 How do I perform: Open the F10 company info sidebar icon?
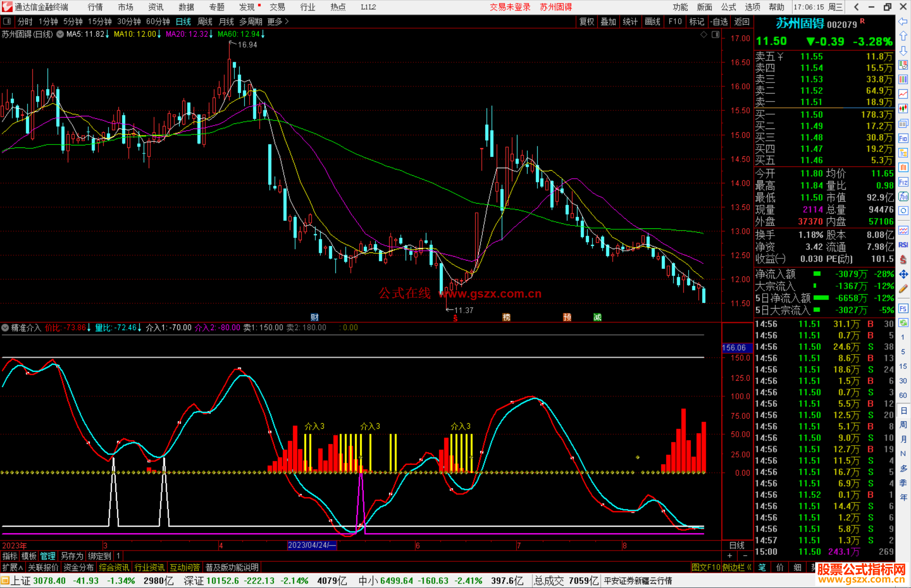click(x=903, y=138)
